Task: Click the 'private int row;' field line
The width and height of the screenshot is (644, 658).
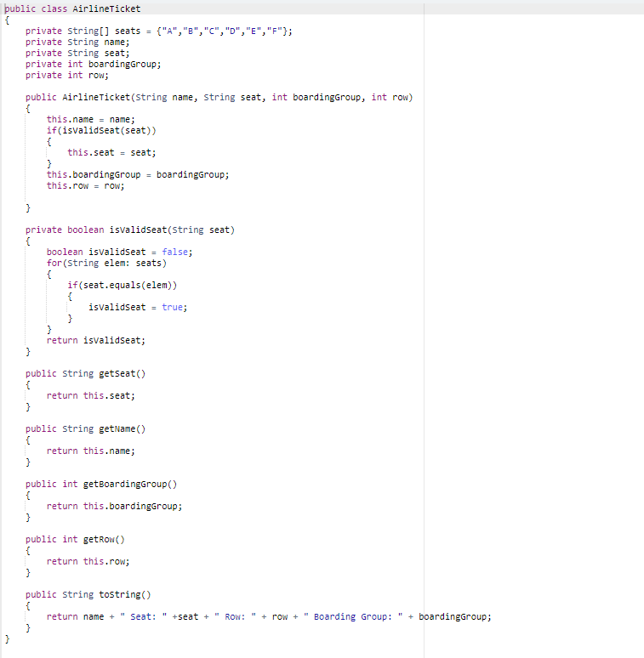Action: 67,75
